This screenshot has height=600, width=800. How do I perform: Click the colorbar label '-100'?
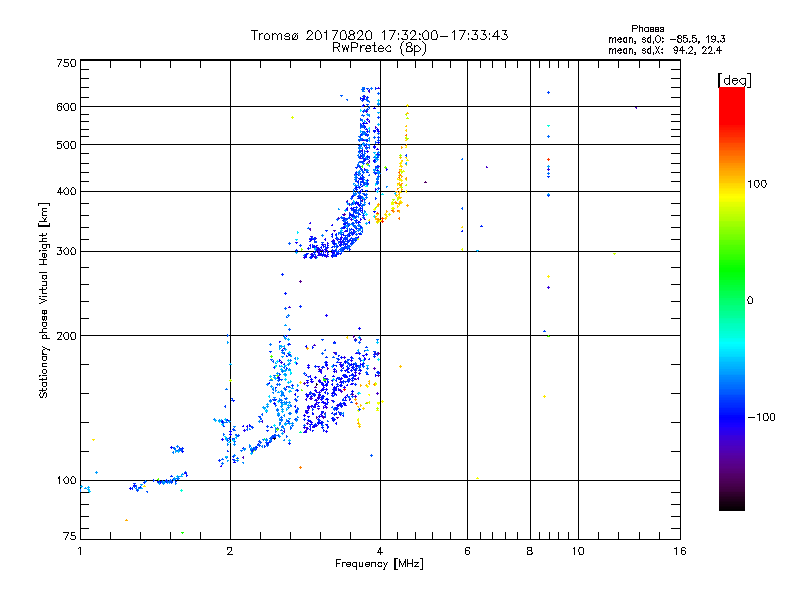pos(761,417)
